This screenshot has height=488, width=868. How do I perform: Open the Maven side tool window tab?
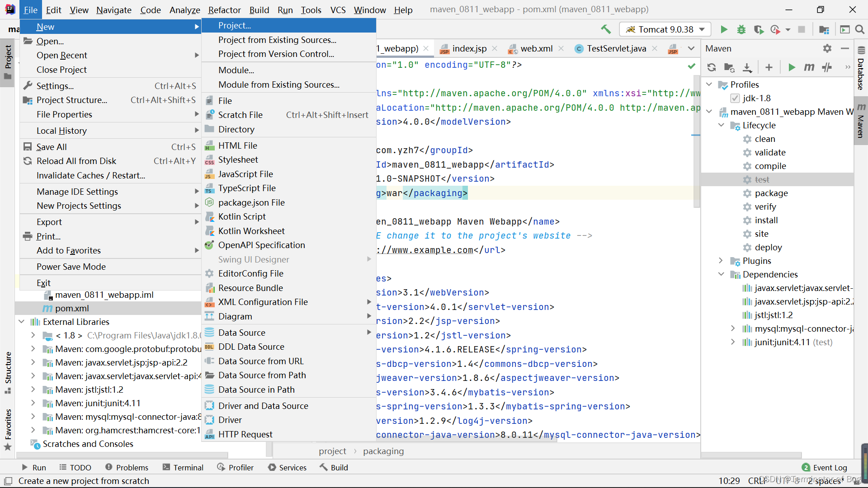[861, 121]
